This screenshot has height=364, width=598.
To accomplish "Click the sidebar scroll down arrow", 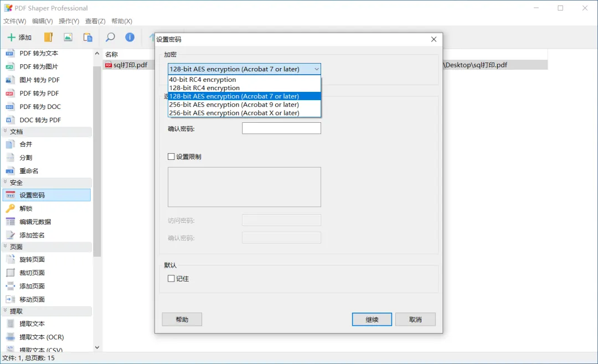I will [x=97, y=347].
